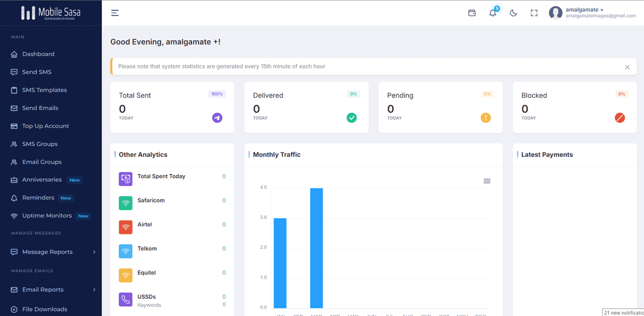Open the amalgamate + user profile menu

pyautogui.click(x=592, y=13)
